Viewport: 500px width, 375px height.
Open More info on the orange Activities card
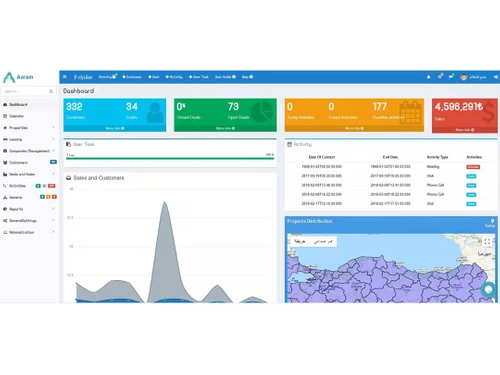point(354,128)
